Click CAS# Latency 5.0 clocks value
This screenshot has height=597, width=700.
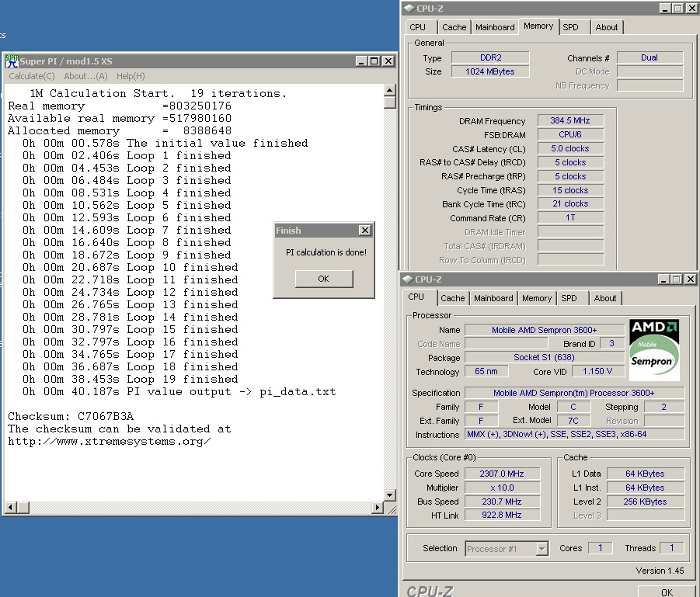pos(570,148)
